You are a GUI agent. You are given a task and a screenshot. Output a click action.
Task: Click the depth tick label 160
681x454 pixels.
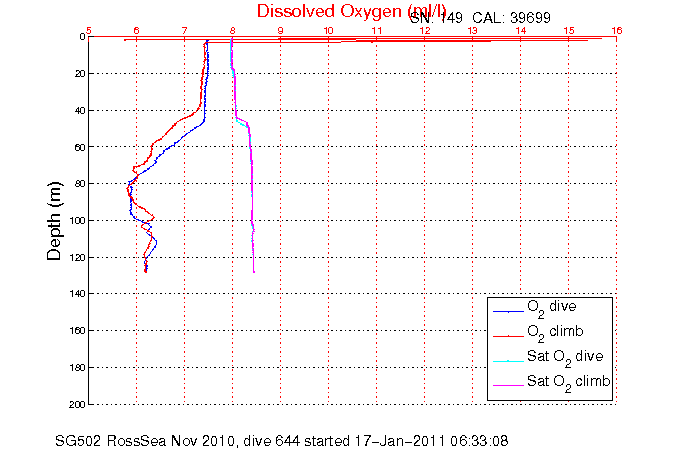coord(78,331)
